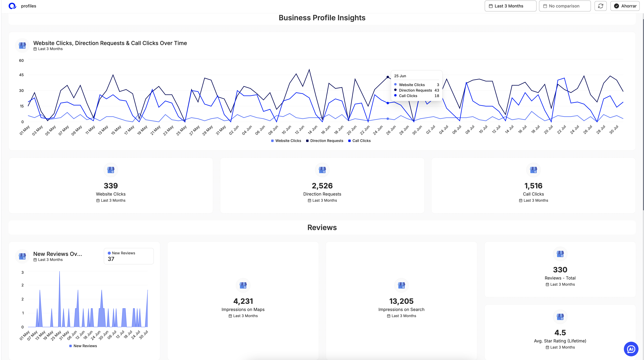Viewport: 644px width, 360px height.
Task: Click Google Business icon above Direction Requests card
Action: (322, 170)
